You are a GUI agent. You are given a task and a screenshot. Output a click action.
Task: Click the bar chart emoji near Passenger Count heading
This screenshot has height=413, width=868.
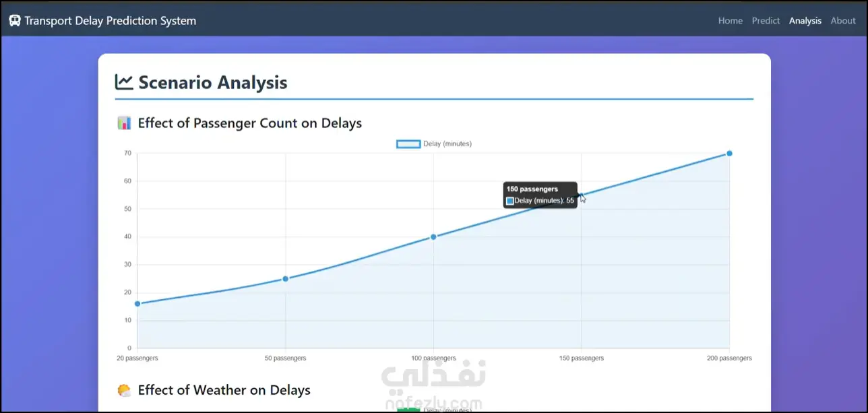[124, 123]
